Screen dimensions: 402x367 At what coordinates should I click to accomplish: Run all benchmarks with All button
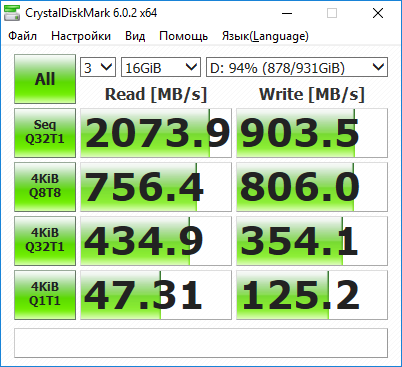point(45,79)
